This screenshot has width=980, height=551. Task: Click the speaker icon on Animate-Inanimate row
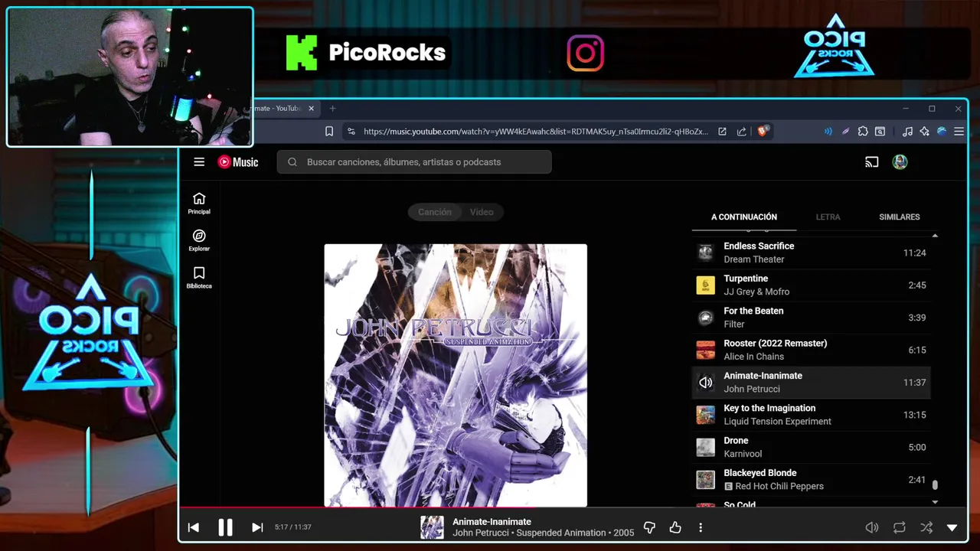(705, 383)
